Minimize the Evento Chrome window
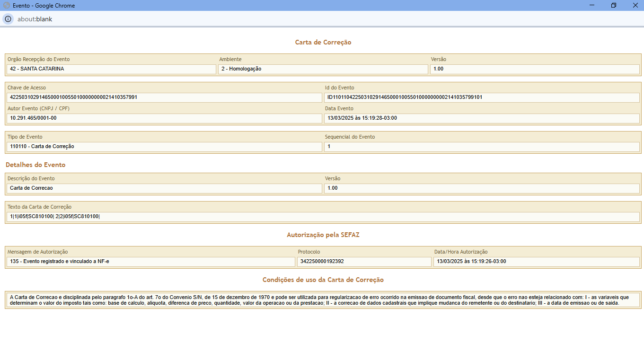This screenshot has height=343, width=644. (x=592, y=5)
